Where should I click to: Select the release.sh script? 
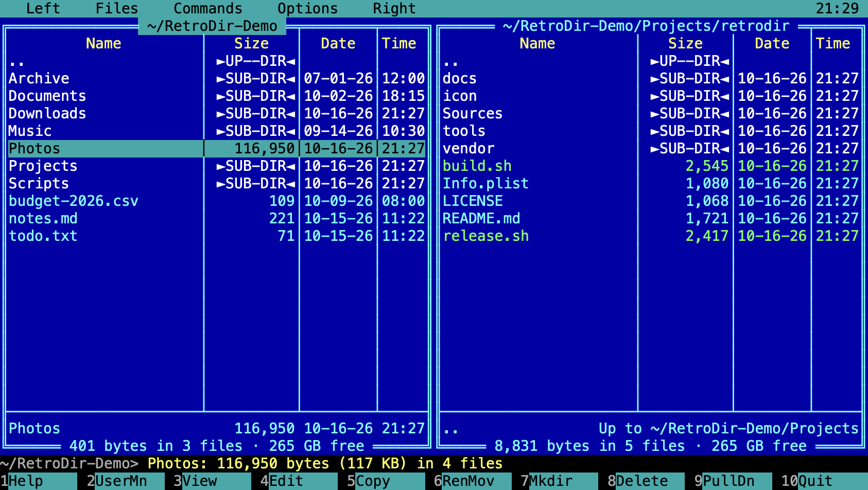point(651,236)
